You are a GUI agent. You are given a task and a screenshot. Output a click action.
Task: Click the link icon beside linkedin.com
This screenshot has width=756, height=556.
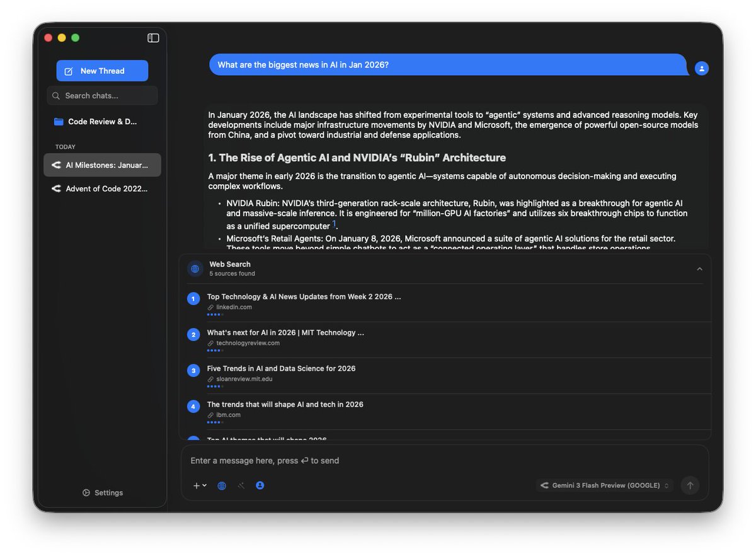211,308
